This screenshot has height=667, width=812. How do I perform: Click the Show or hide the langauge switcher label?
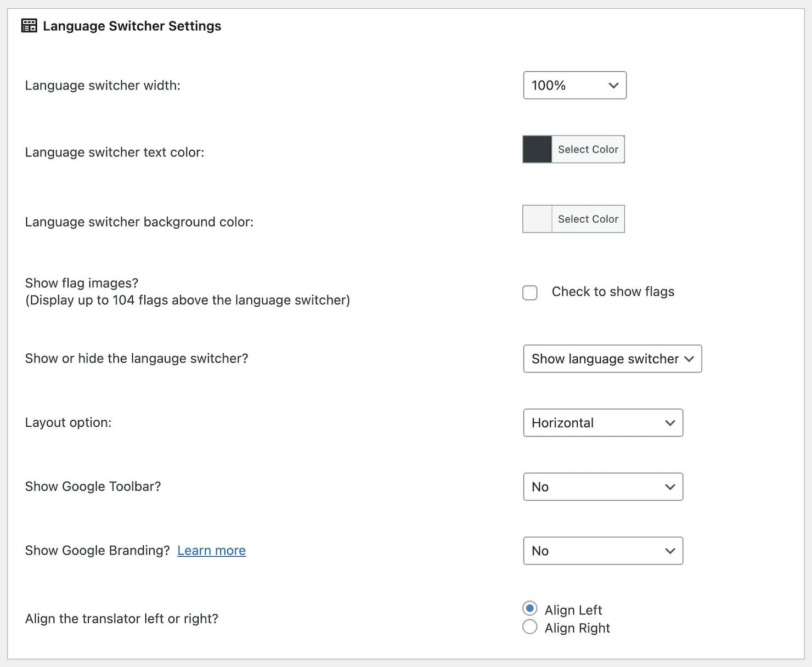pos(137,358)
